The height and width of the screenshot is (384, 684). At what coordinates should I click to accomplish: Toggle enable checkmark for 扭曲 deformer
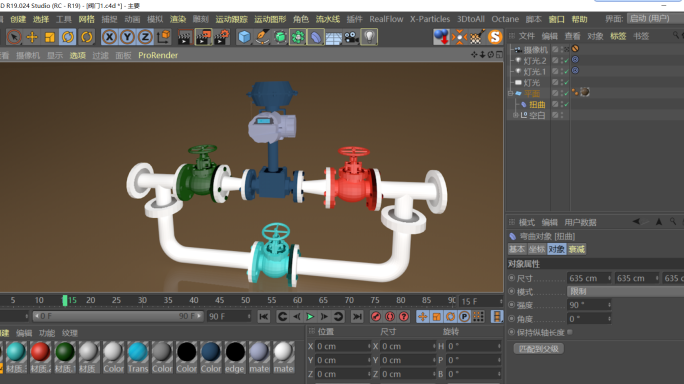(x=567, y=104)
